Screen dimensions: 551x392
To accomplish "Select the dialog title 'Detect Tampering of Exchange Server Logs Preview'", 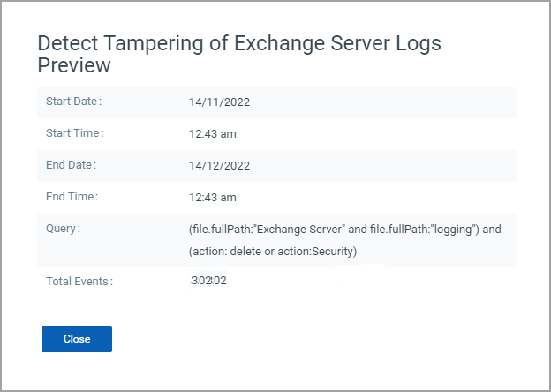I will (239, 54).
